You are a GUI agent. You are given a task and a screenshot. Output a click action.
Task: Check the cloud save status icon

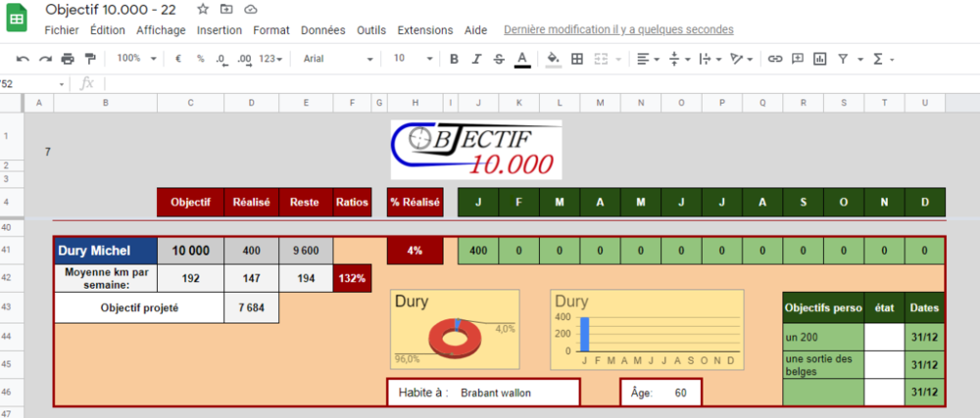(251, 10)
